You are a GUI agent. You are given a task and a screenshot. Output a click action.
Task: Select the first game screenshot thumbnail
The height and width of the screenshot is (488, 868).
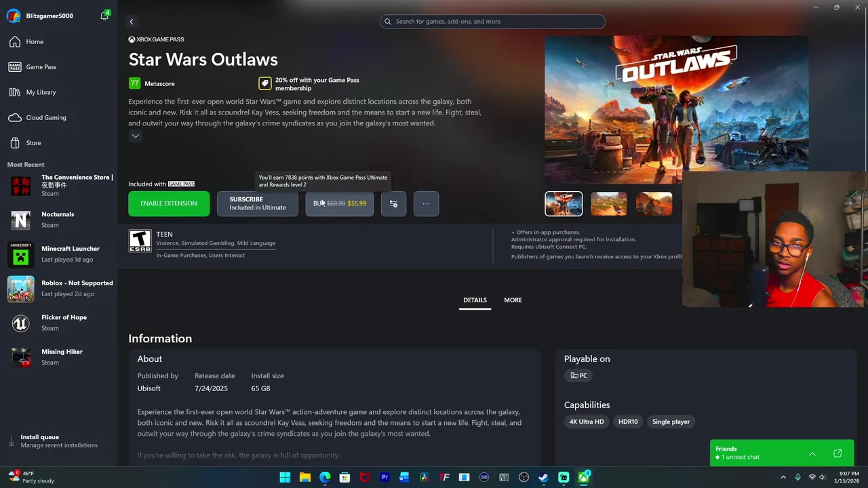point(564,203)
